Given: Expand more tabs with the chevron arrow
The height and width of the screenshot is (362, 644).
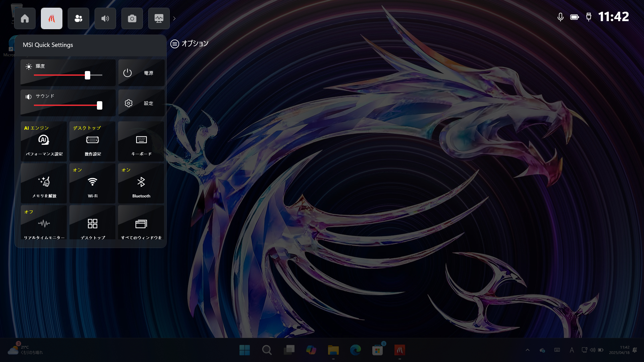Looking at the screenshot, I should coord(174,18).
